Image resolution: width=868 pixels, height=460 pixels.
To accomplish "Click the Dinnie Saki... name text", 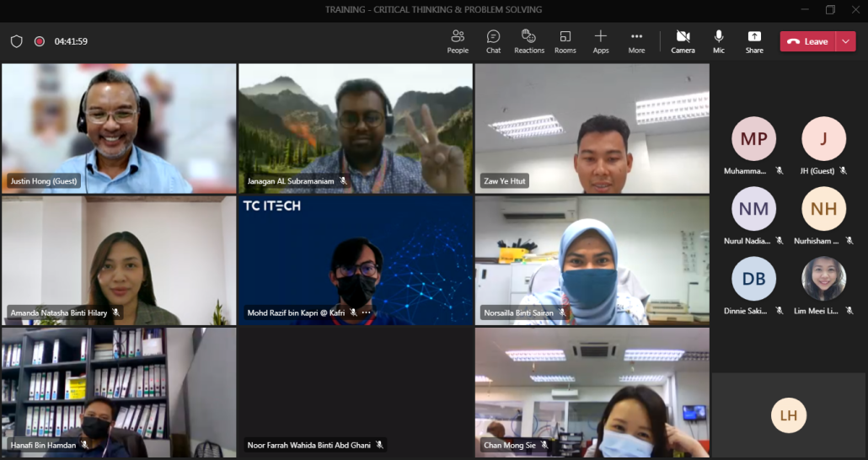I will coord(745,311).
